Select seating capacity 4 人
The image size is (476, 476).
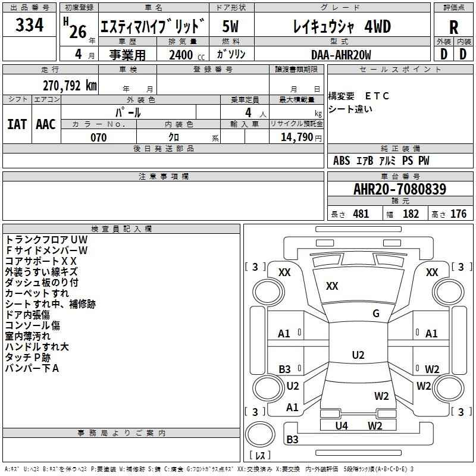tap(256, 113)
